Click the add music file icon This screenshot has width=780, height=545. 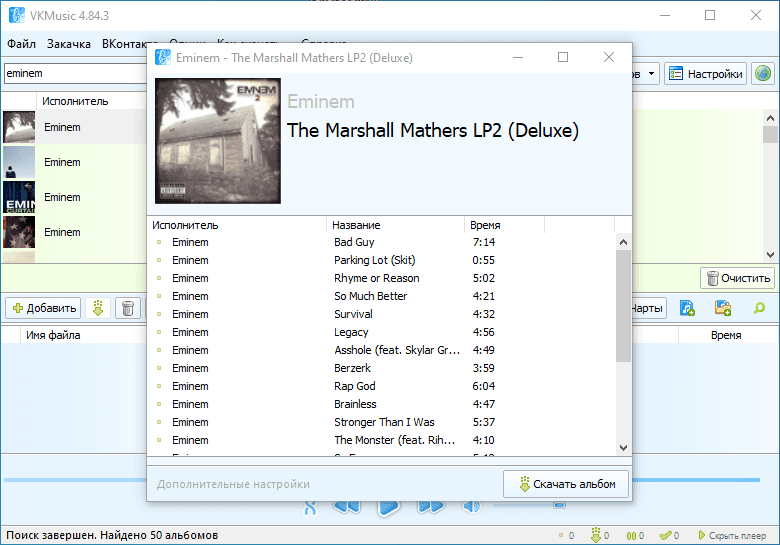[x=687, y=308]
